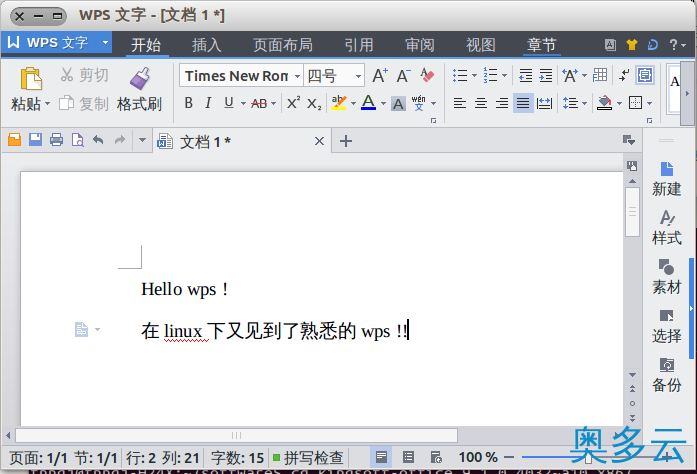Open the 页面布局 Page Layout tab
The width and height of the screenshot is (697, 474).
pos(283,45)
